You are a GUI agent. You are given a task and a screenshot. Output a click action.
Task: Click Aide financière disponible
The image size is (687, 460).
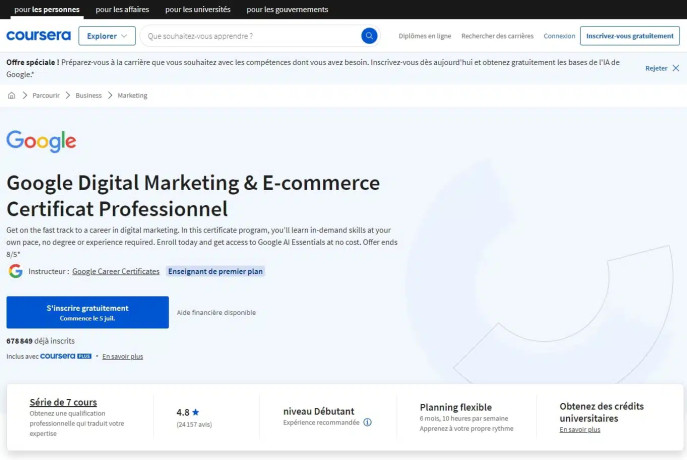(216, 312)
